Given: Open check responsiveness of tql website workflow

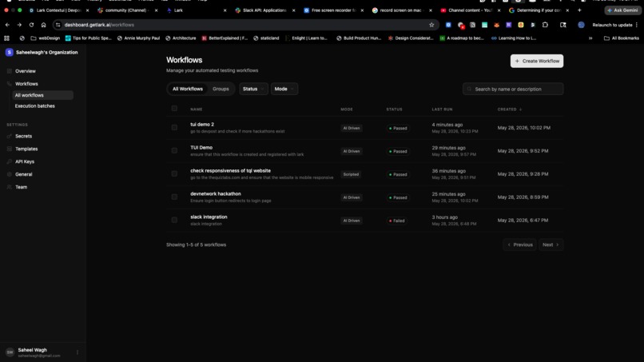Looking at the screenshot, I should (x=230, y=170).
